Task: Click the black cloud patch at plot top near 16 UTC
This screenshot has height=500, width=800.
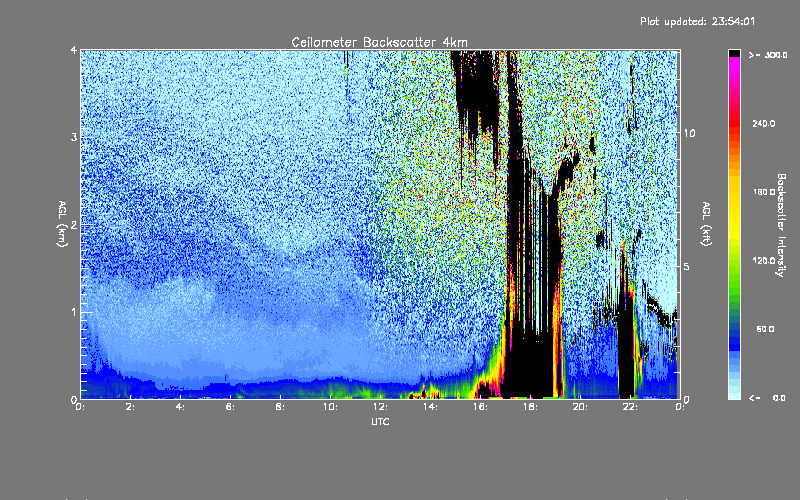Action: click(477, 87)
